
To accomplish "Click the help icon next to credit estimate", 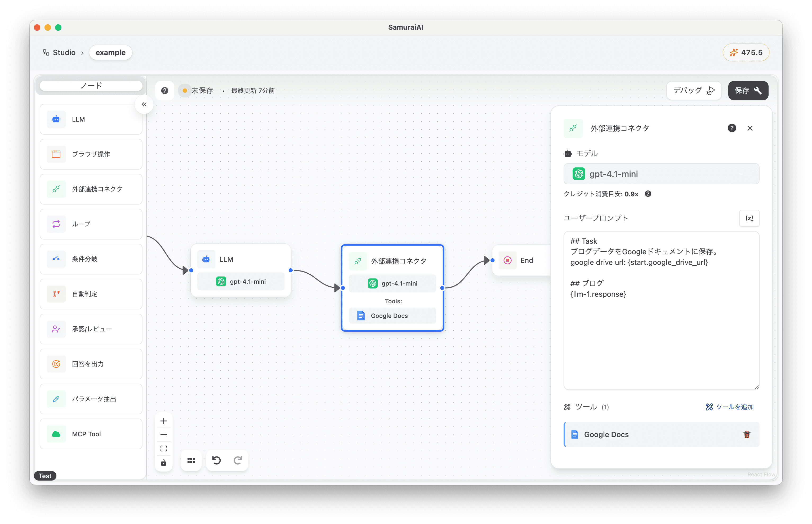I will [648, 194].
